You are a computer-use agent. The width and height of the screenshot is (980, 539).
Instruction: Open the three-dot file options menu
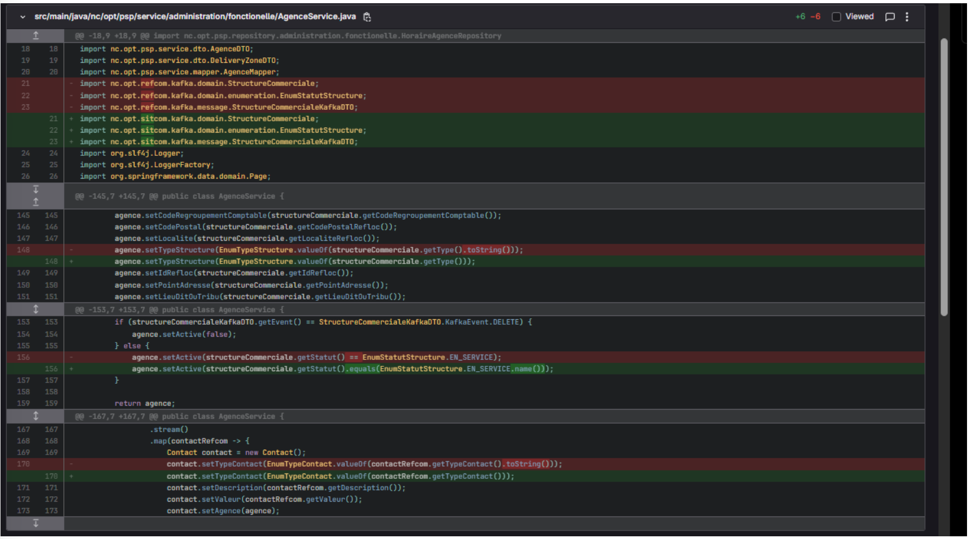(907, 17)
